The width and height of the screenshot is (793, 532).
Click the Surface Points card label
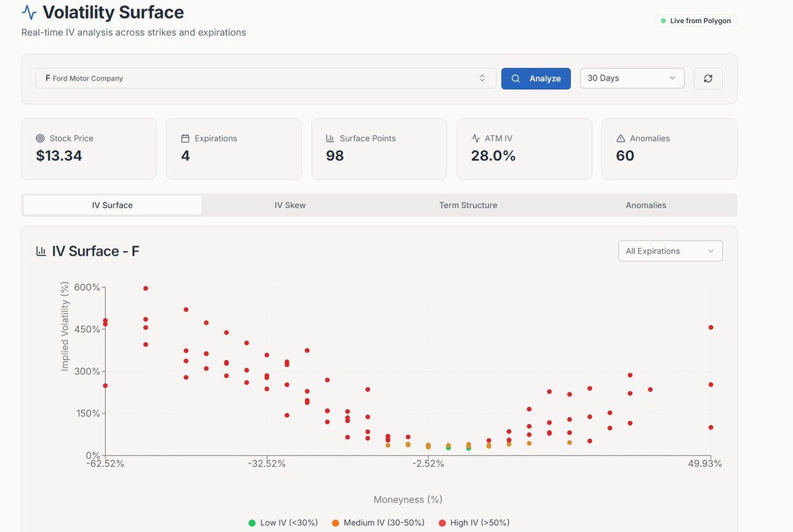point(367,138)
